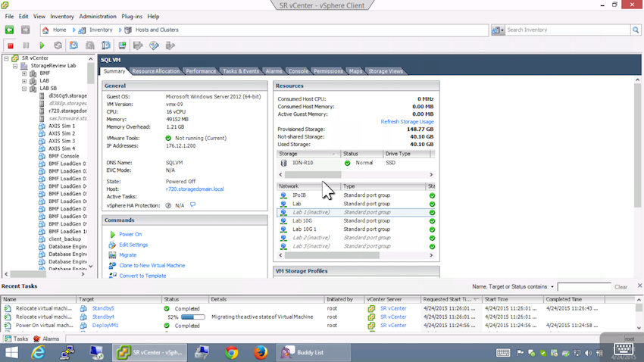Click the Storage column sort arrow

[334, 154]
